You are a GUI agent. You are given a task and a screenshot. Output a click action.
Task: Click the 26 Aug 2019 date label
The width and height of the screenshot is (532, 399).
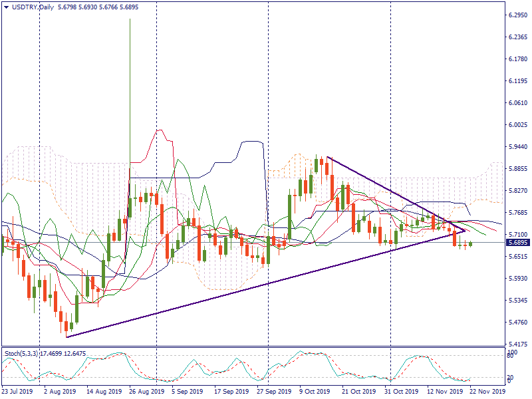pos(148,392)
